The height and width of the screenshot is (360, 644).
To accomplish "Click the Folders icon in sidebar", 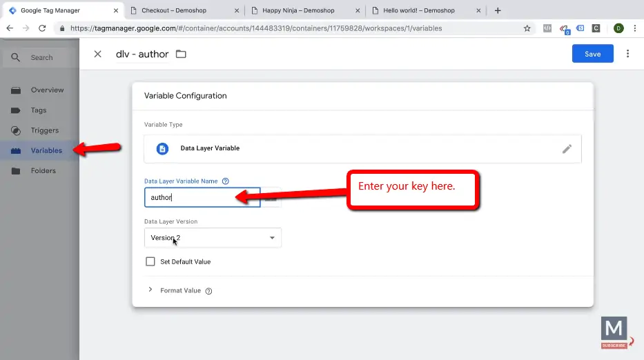I will tap(16, 171).
